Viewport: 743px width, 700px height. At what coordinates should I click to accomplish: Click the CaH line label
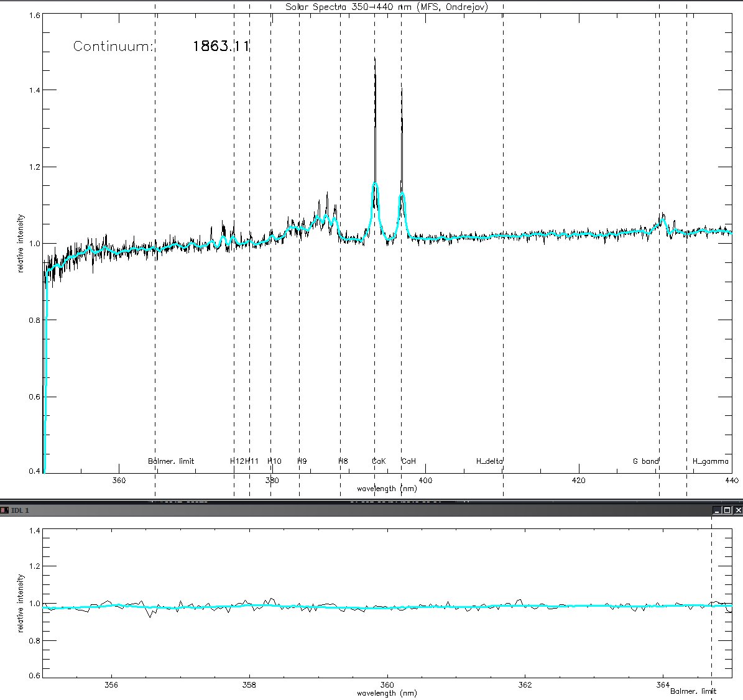409,461
